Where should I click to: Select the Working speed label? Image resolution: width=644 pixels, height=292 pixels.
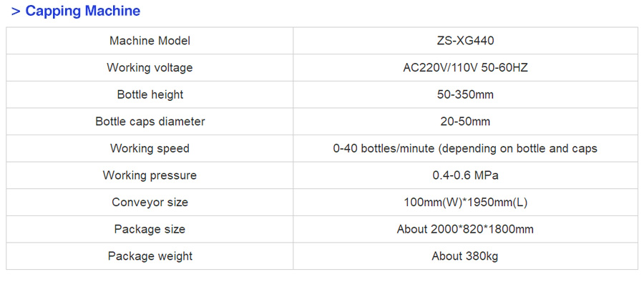(x=150, y=149)
